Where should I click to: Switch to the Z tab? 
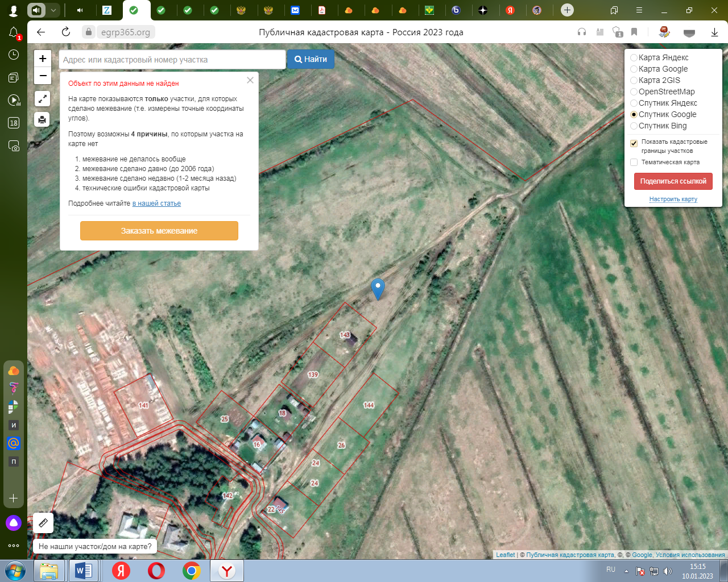pyautogui.click(x=106, y=10)
